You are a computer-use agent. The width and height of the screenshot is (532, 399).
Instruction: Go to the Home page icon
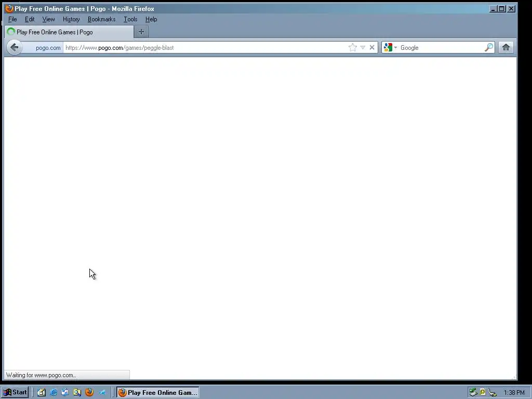[506, 47]
